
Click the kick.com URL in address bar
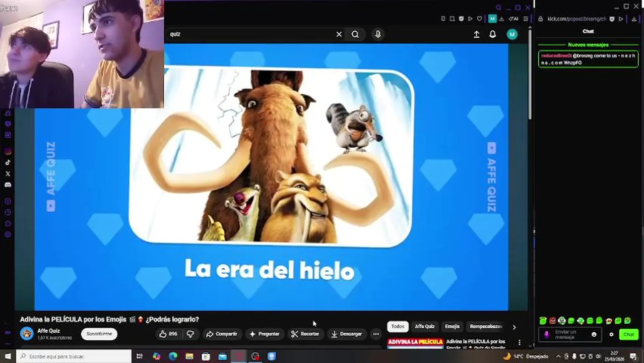(x=576, y=19)
